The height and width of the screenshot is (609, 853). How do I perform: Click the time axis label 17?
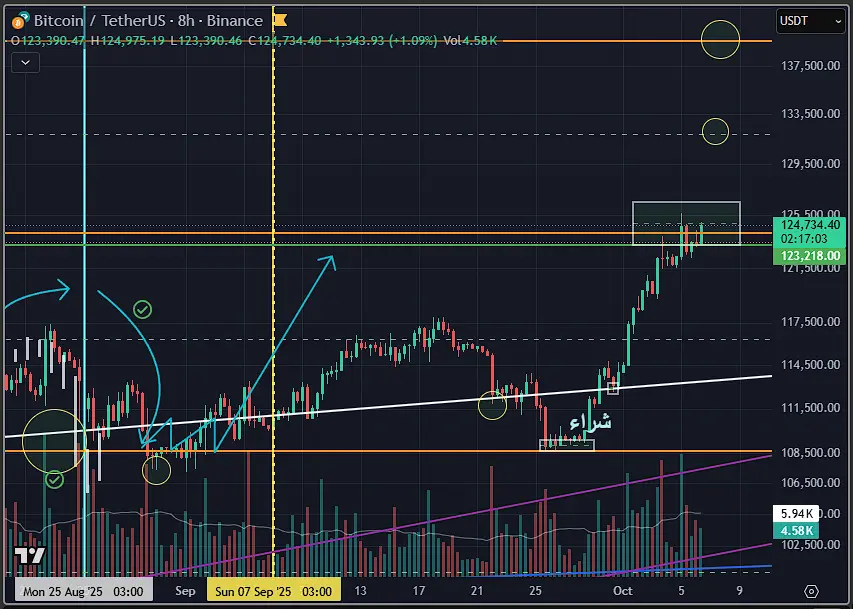418,591
